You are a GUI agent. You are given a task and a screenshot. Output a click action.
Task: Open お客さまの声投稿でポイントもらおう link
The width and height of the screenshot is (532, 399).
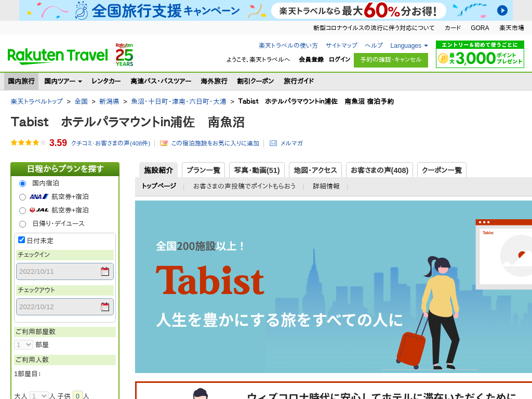244,186
